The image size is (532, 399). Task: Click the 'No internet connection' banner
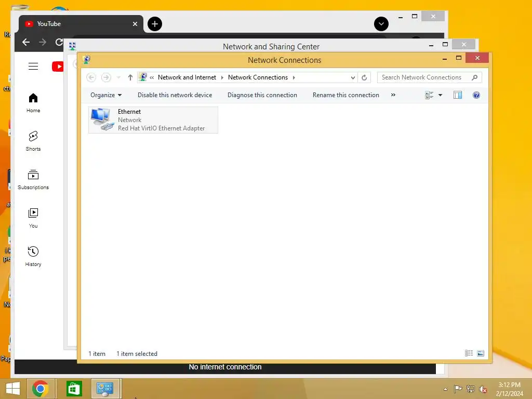(225, 367)
